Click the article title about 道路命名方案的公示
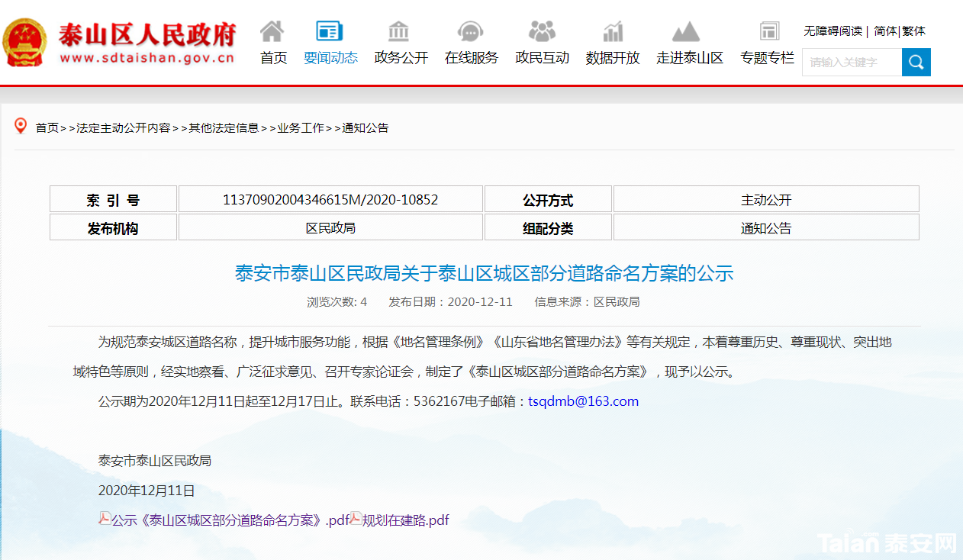963x560 pixels. (x=484, y=273)
